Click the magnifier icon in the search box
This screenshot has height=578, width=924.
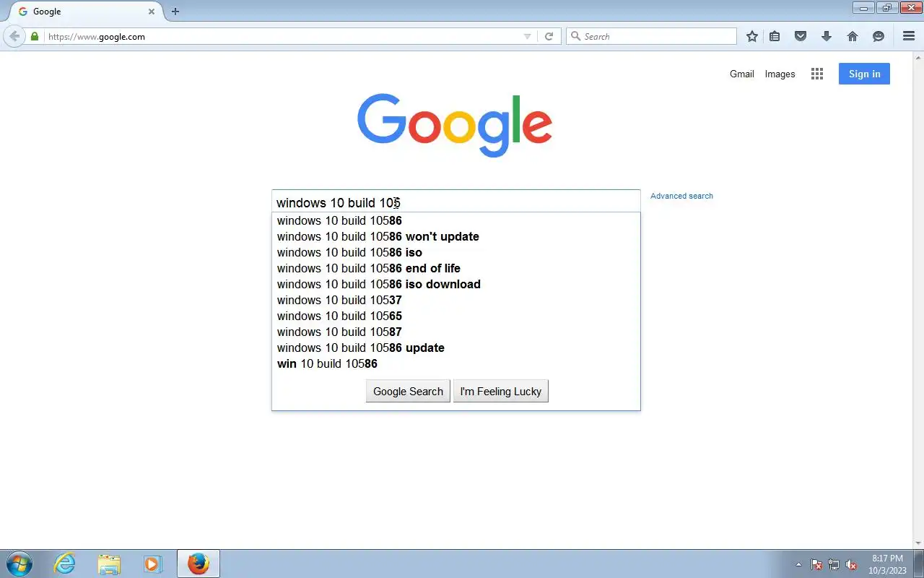[x=575, y=36]
